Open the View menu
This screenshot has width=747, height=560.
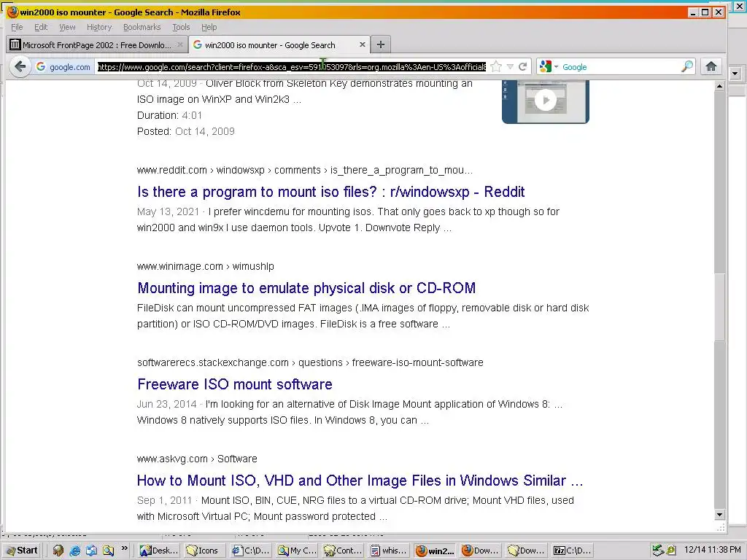point(67,27)
